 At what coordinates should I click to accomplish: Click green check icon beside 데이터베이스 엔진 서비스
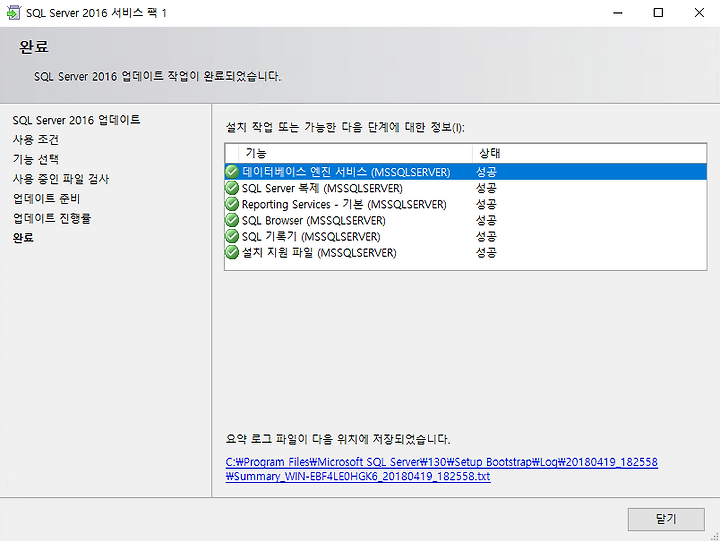232,172
